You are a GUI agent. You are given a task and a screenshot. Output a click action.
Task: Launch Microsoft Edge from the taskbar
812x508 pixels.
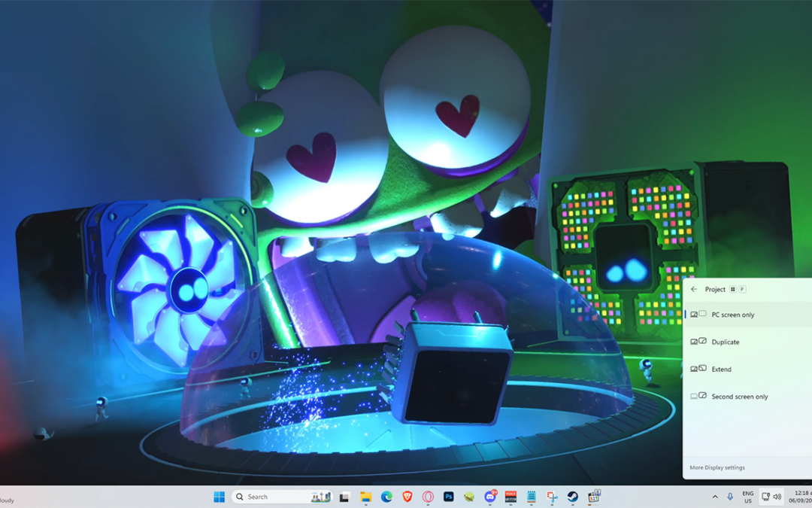point(386,497)
